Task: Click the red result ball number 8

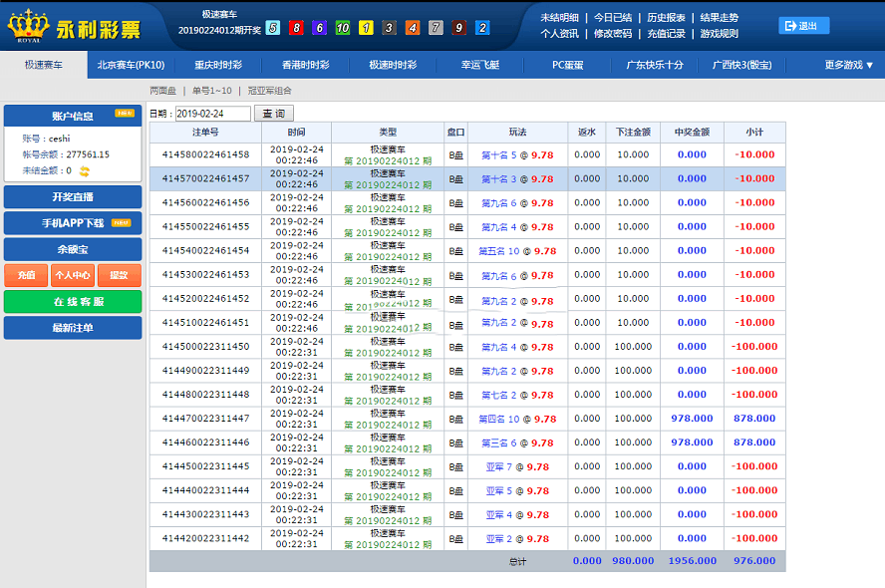Action: [296, 28]
